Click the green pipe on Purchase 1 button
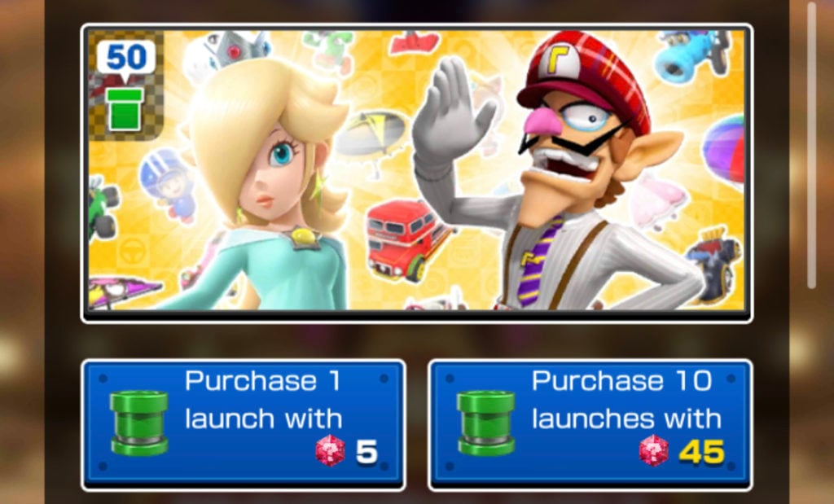 (x=139, y=423)
